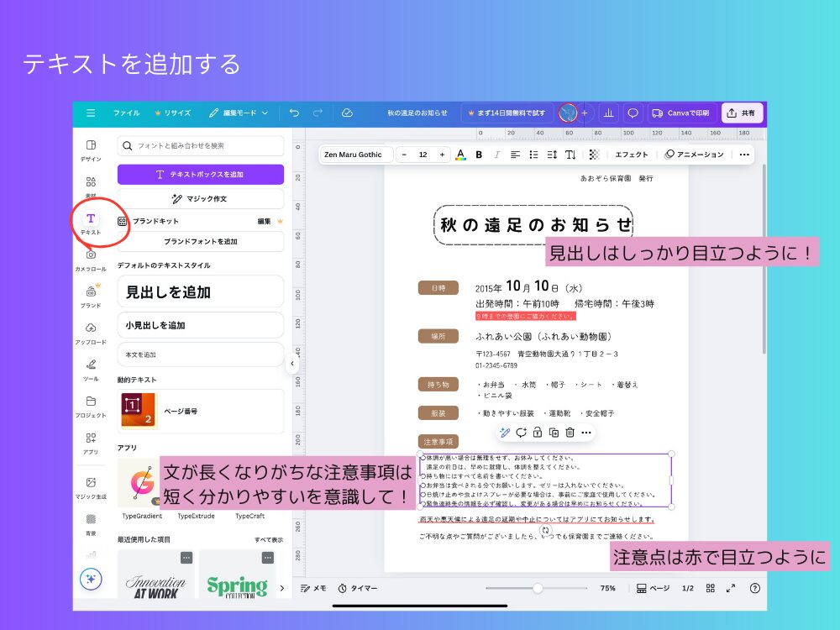Click the delete icon in the floating toolbar
The height and width of the screenshot is (630, 840).
(x=570, y=432)
